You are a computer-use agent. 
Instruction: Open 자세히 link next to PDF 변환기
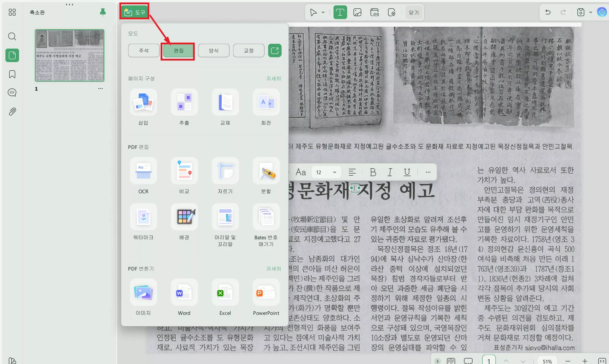(274, 269)
